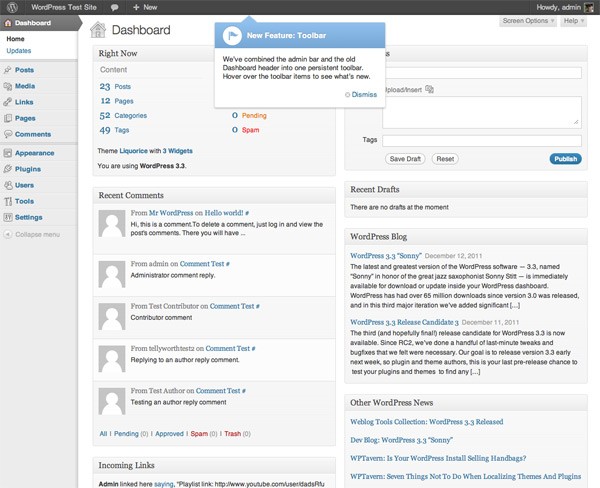
Task: Open the Mr WordPress author link
Action: coord(171,213)
